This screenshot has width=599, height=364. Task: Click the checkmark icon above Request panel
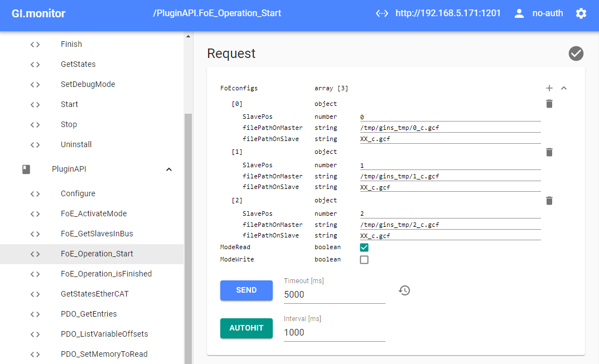(576, 54)
